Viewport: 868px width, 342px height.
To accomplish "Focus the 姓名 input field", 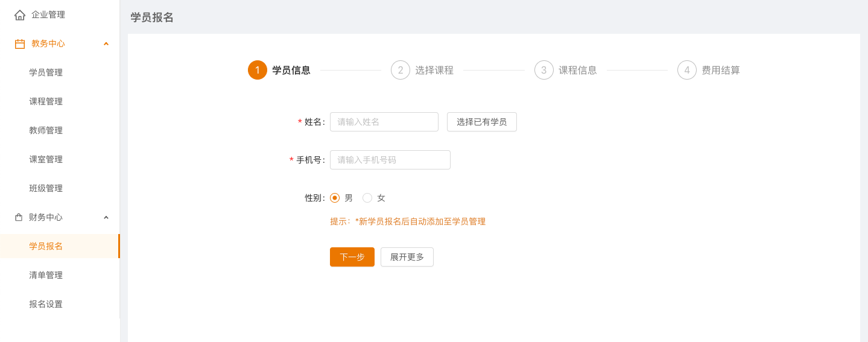I will click(x=384, y=122).
